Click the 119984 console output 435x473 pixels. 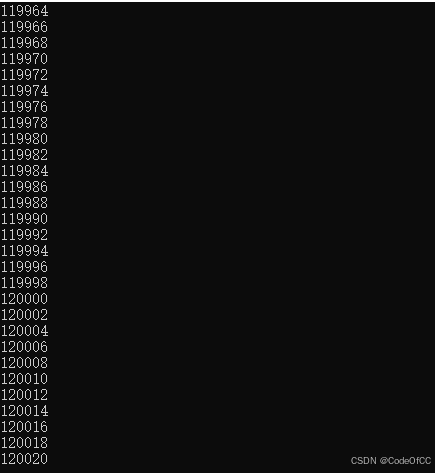coord(25,171)
